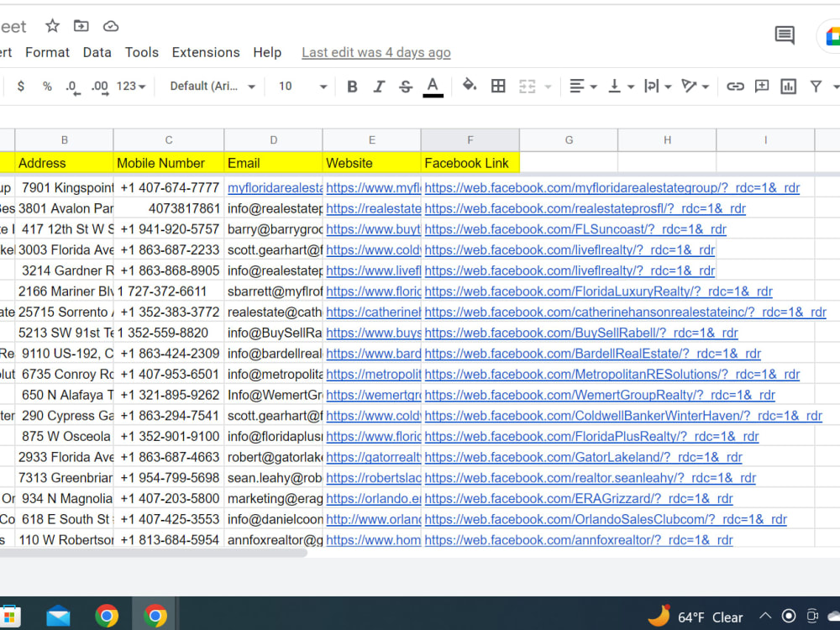
Task: Open the myfloridarealestategroup Facebook link
Action: 612,188
